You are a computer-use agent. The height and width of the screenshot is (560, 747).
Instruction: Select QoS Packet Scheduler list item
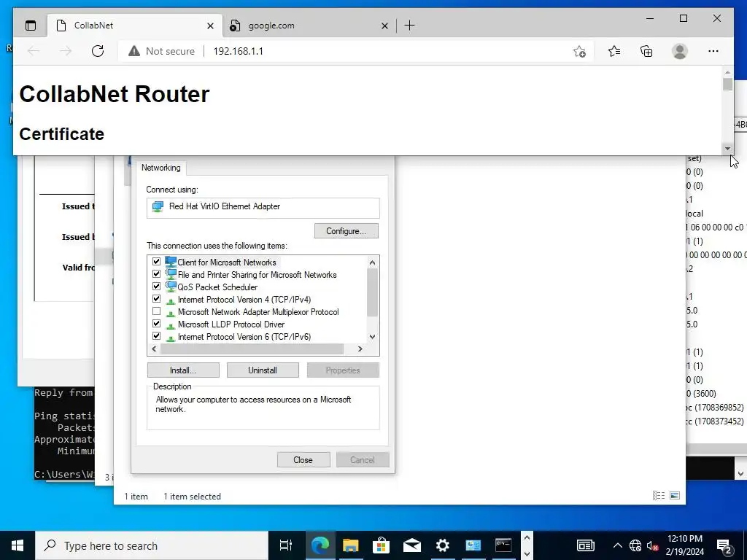[x=217, y=287]
